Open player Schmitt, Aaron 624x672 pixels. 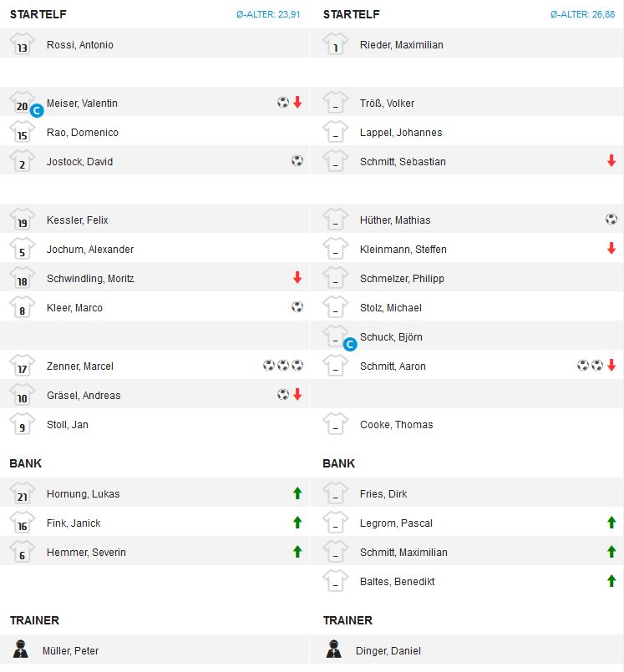(393, 366)
